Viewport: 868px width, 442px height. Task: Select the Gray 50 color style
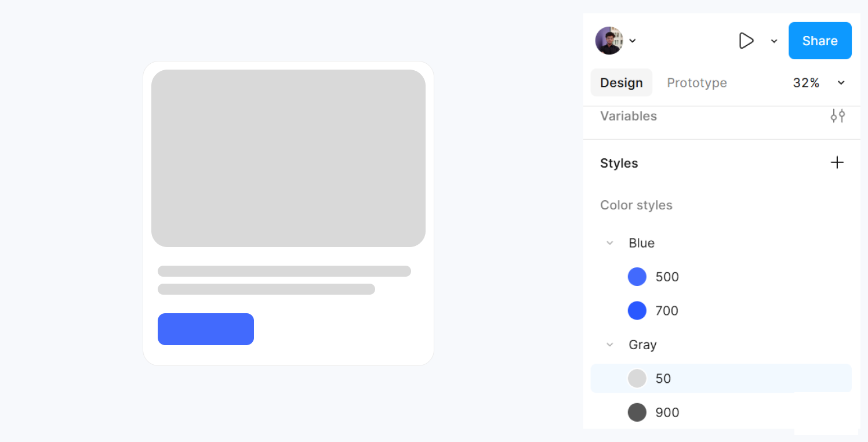pyautogui.click(x=663, y=379)
